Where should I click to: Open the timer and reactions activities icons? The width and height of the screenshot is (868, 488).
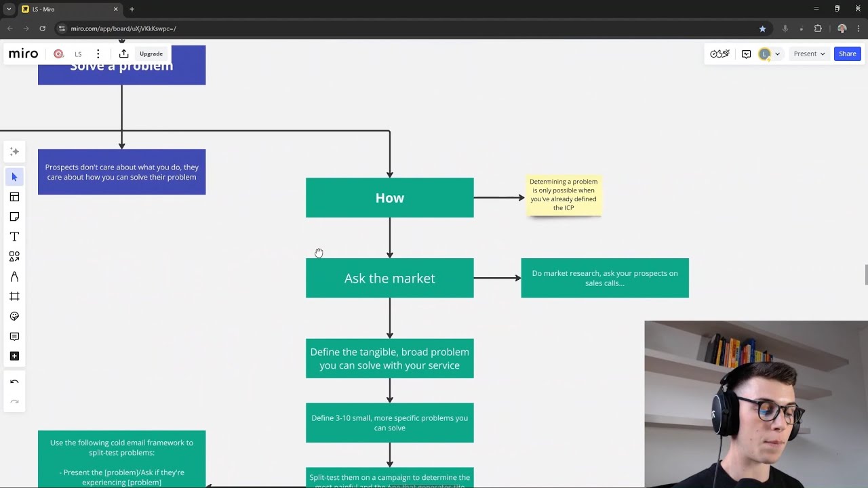pyautogui.click(x=719, y=54)
